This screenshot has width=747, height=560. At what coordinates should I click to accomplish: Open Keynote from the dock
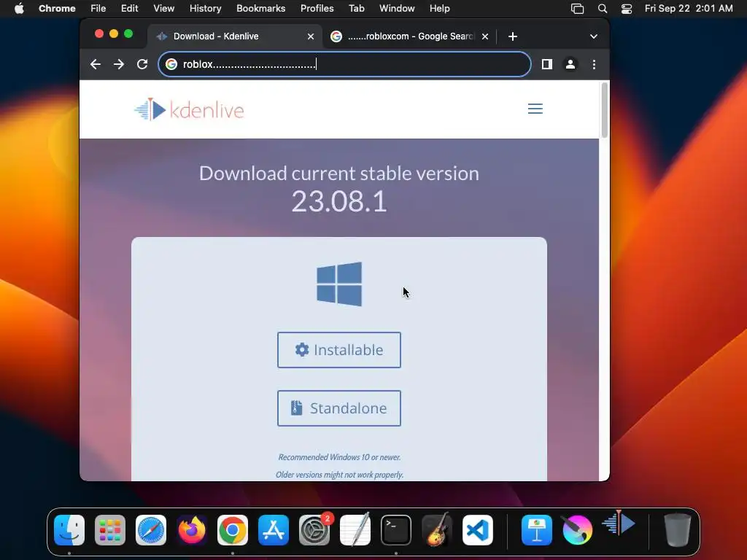(x=537, y=529)
